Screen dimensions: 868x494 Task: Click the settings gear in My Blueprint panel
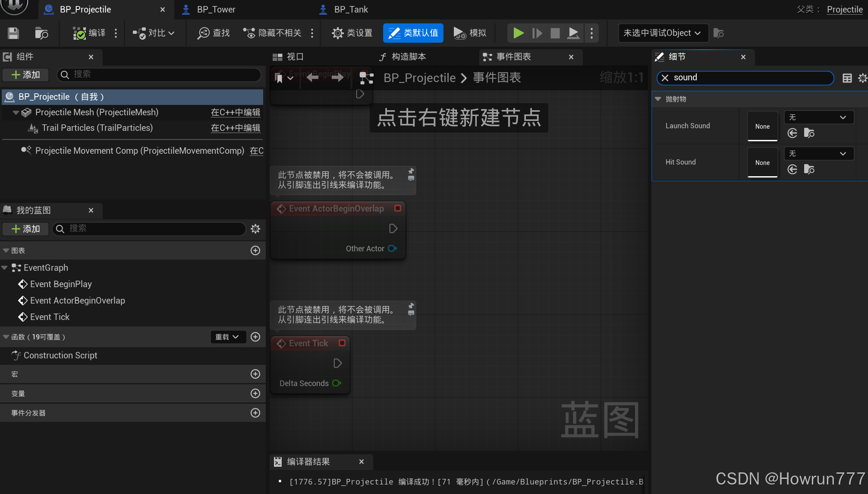pos(255,229)
